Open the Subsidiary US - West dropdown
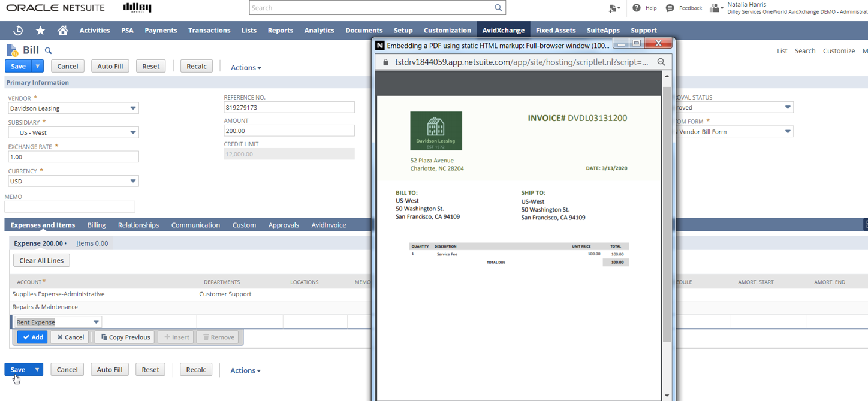The width and height of the screenshot is (868, 401). [133, 132]
